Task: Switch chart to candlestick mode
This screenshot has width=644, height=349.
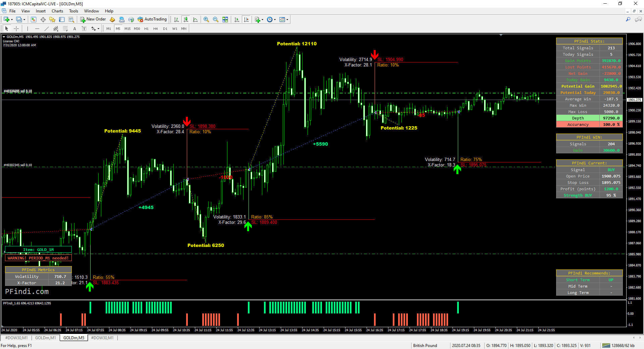Action: point(186,19)
